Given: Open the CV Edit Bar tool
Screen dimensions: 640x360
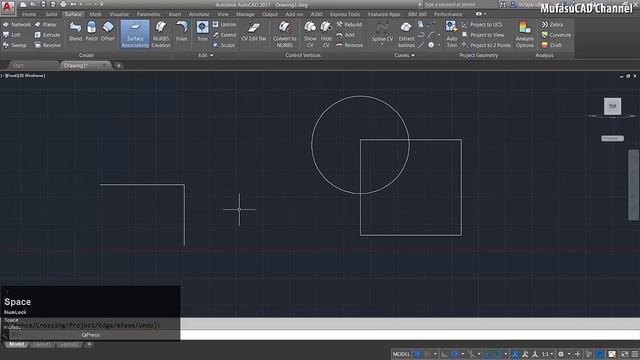Looking at the screenshot, I should click(254, 31).
